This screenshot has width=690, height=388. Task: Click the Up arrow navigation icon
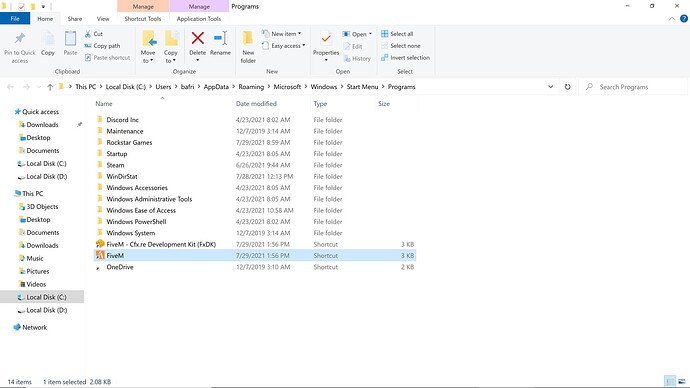tap(50, 87)
